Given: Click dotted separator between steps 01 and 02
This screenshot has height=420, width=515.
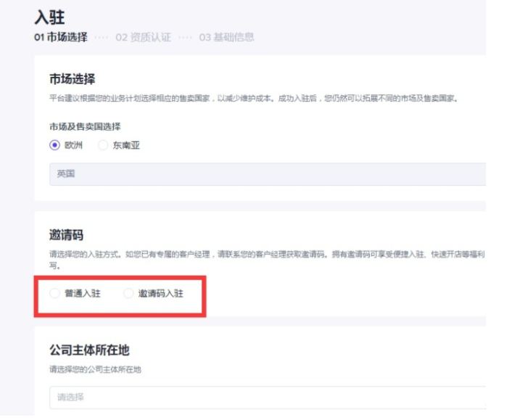Looking at the screenshot, I should click(x=101, y=37).
